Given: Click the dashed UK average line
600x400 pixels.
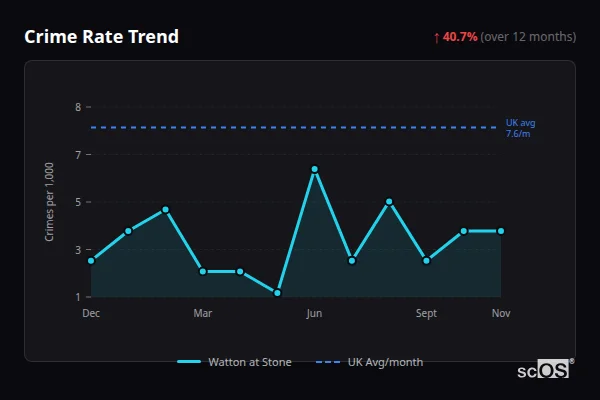Looking at the screenshot, I should 294,127.
